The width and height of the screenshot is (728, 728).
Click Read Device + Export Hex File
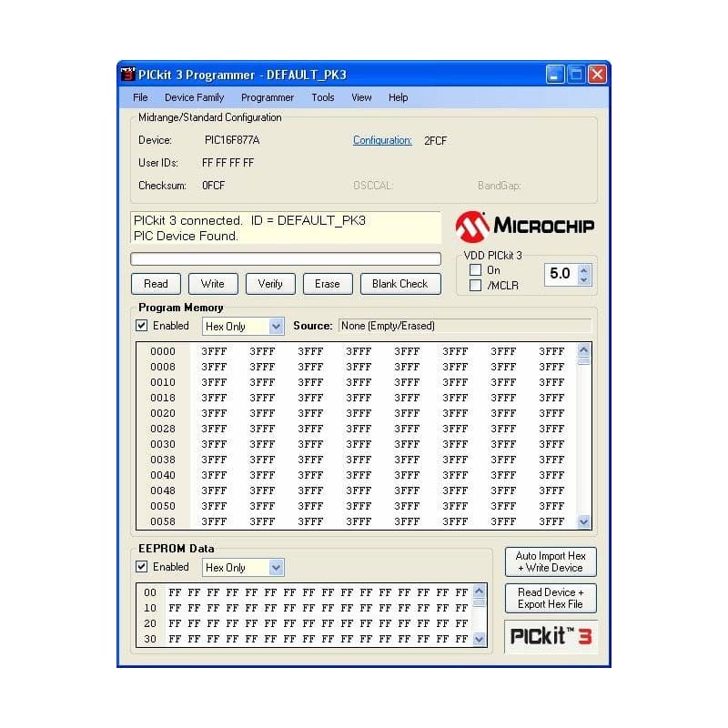[x=551, y=598]
